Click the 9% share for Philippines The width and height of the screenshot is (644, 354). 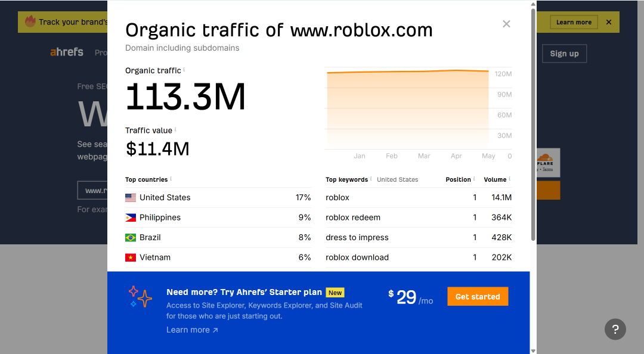pos(304,218)
